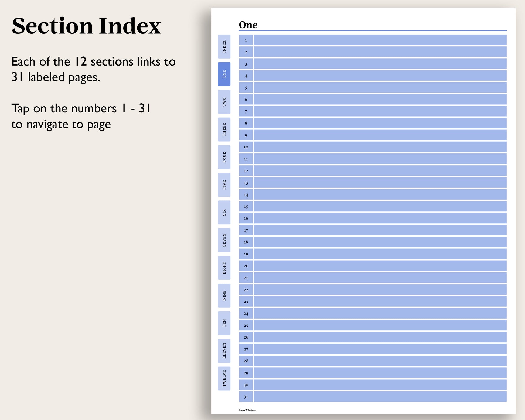This screenshot has height=420, width=525.
Task: Tap page number 1 link
Action: [x=246, y=40]
